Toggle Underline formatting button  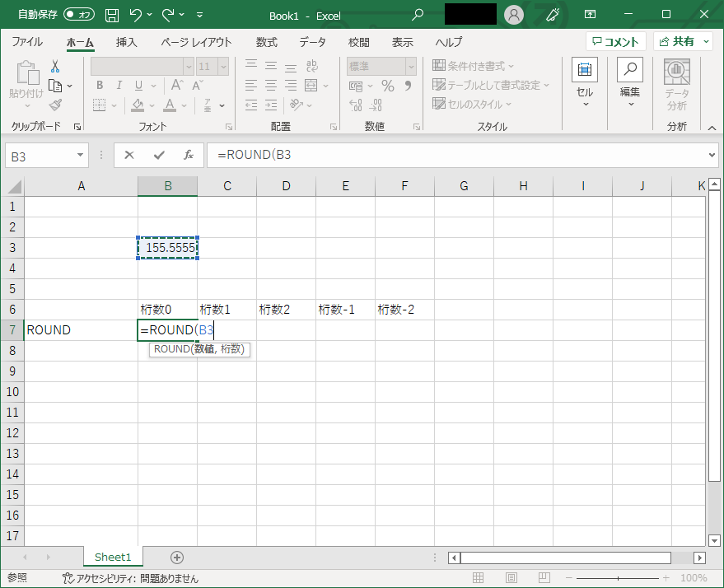pyautogui.click(x=139, y=86)
